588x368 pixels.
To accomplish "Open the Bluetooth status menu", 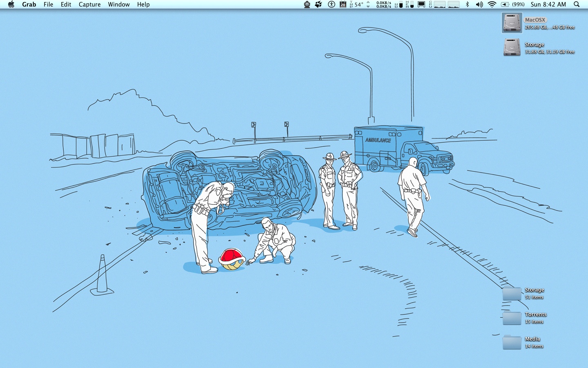I will click(x=467, y=4).
